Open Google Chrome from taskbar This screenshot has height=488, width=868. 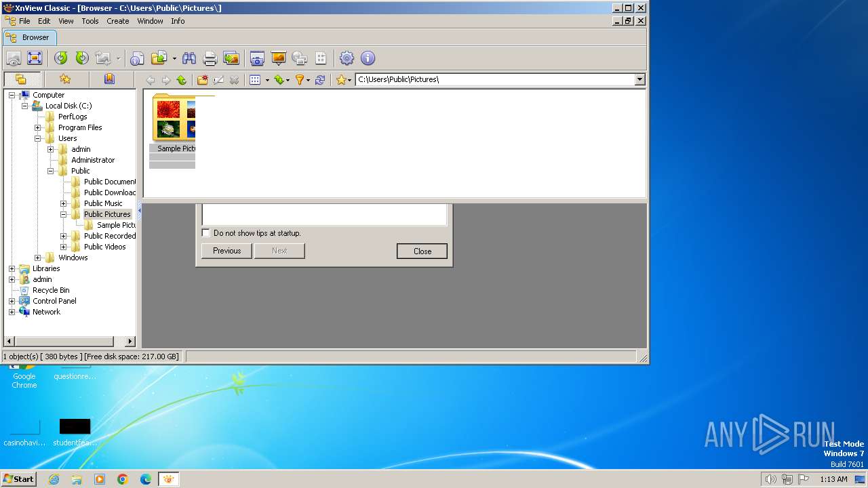coord(123,479)
